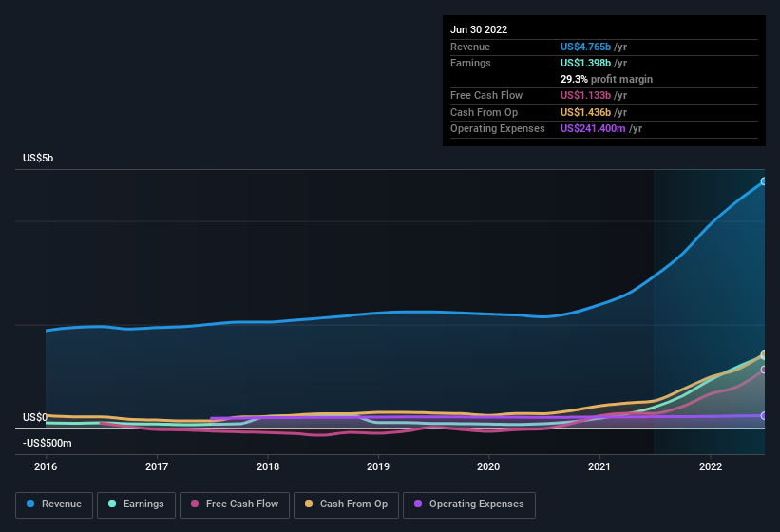Click the Operating Expenses endpoint marker
Image resolution: width=780 pixels, height=532 pixels.
coord(764,416)
